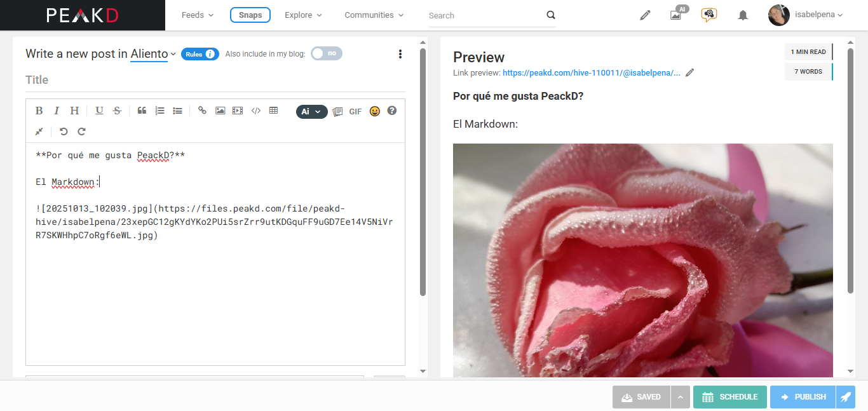Open the Ai tools dropdown
Viewport: 868px width, 411px height.
coord(311,111)
